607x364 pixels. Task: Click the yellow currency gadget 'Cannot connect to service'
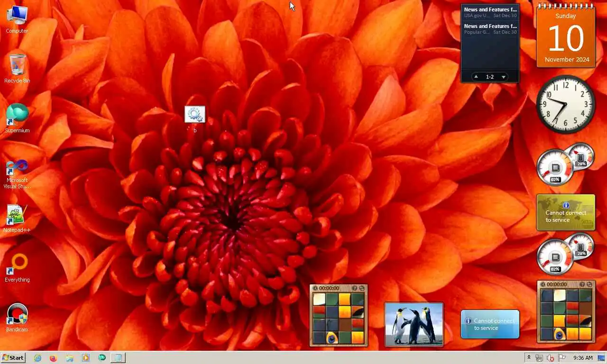pyautogui.click(x=566, y=212)
